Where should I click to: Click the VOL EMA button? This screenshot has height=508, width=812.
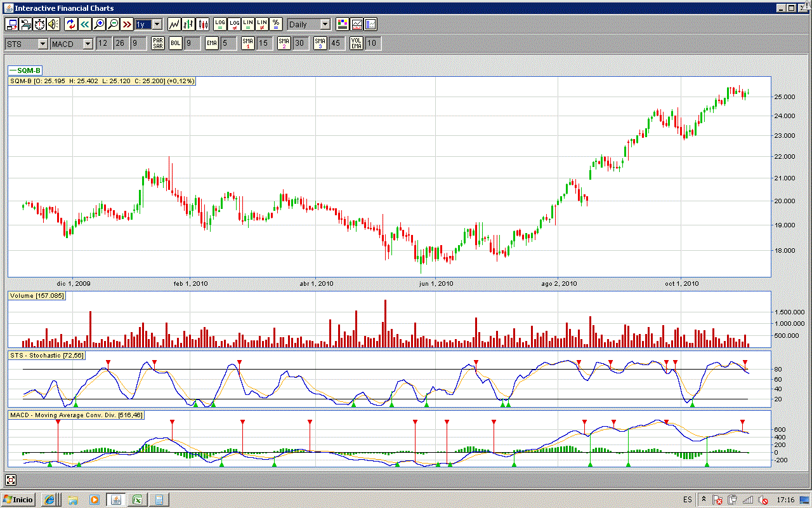click(x=357, y=43)
